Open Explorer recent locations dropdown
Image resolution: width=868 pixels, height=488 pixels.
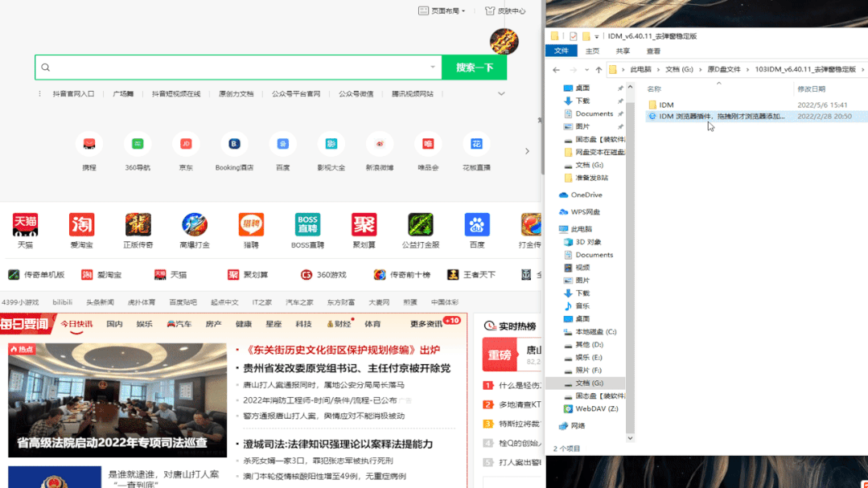(586, 70)
